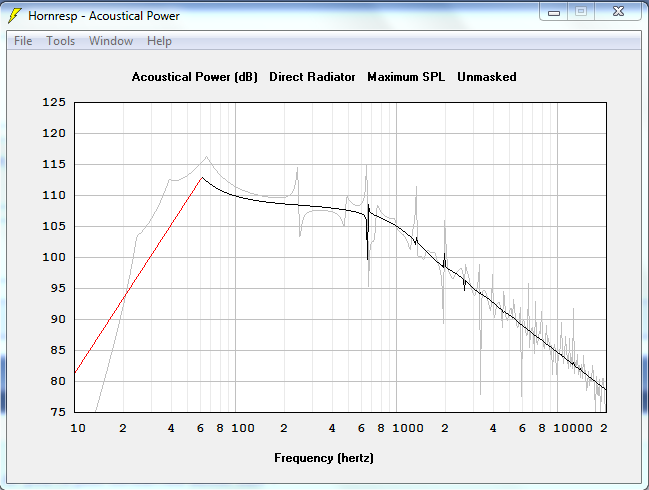
Task: Click the 75 dB axis value
Action: pos(58,412)
